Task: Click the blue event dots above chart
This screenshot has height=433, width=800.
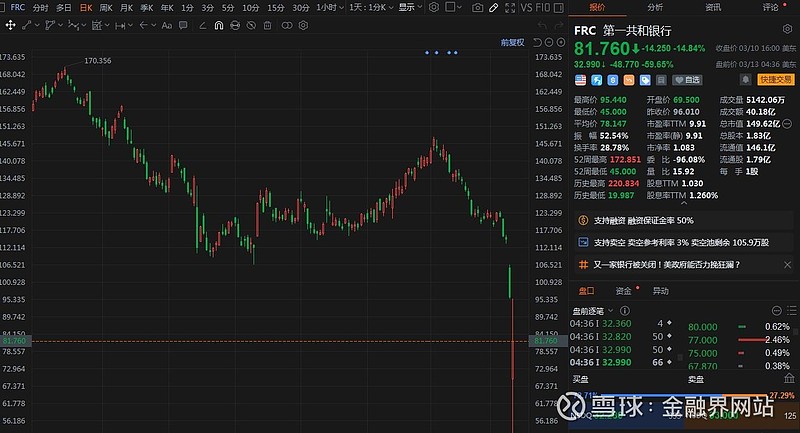Action: [x=441, y=53]
